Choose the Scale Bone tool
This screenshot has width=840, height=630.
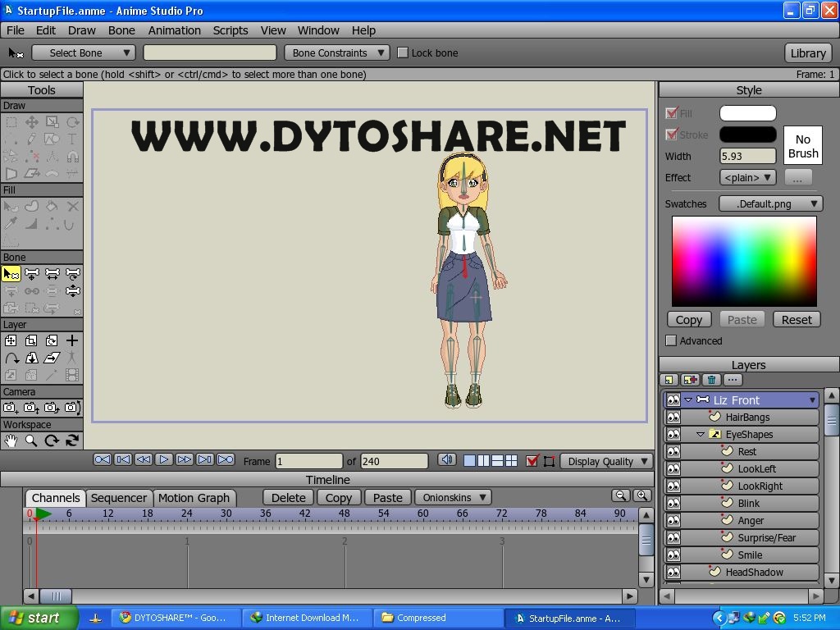52,274
